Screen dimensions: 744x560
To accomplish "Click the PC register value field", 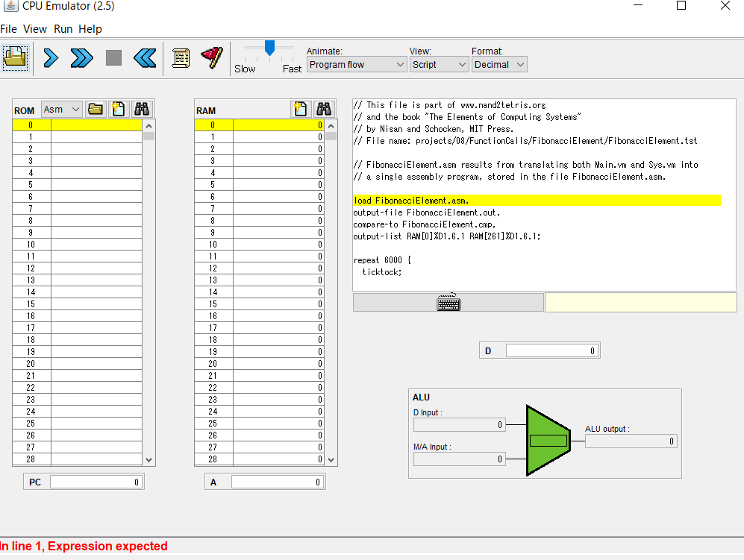I will [x=96, y=482].
